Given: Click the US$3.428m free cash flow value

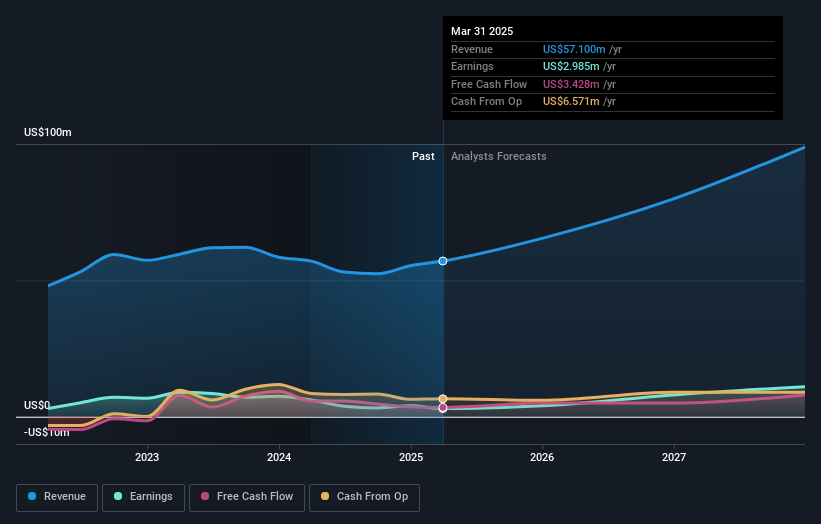Looking at the screenshot, I should tap(571, 84).
